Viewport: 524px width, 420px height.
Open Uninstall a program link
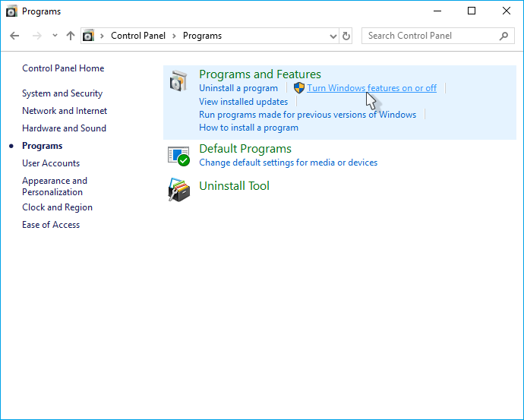tap(238, 88)
